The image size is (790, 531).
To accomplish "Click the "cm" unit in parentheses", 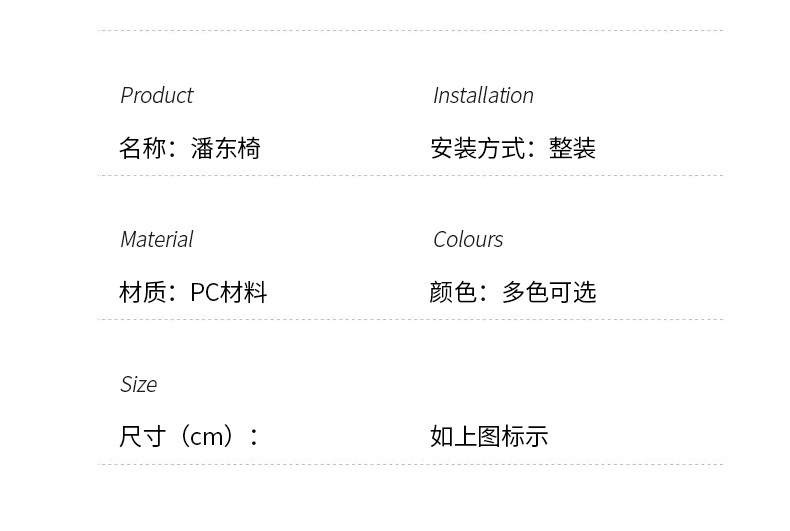I will [210, 437].
